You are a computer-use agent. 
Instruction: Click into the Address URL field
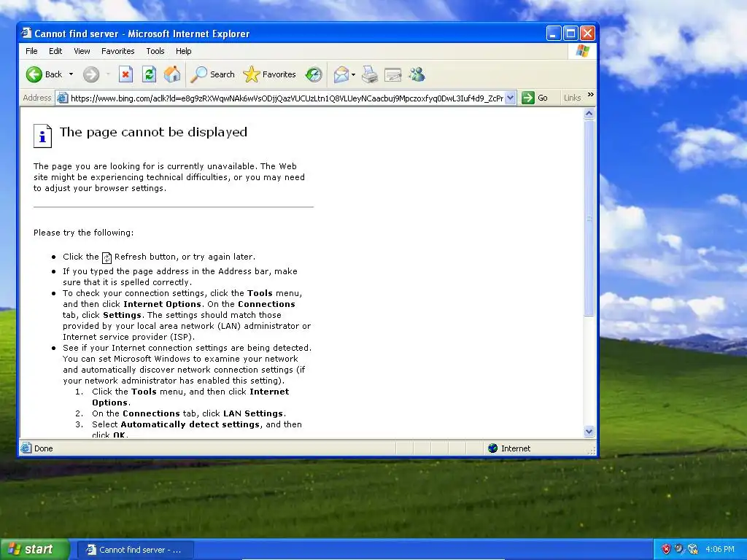tap(286, 98)
